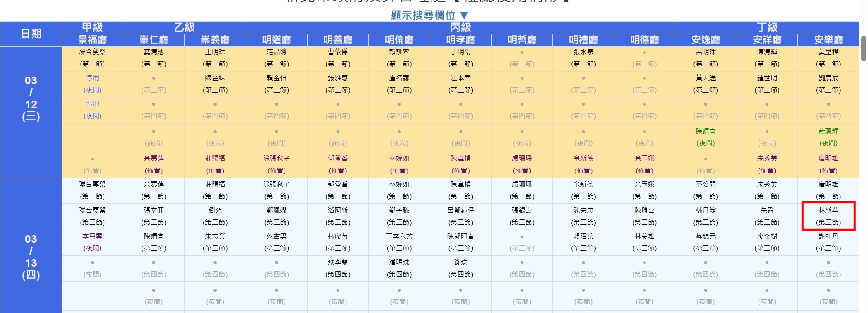Click the 呂明珠 cell in 安逸廳
The image size is (868, 313).
pyautogui.click(x=706, y=58)
